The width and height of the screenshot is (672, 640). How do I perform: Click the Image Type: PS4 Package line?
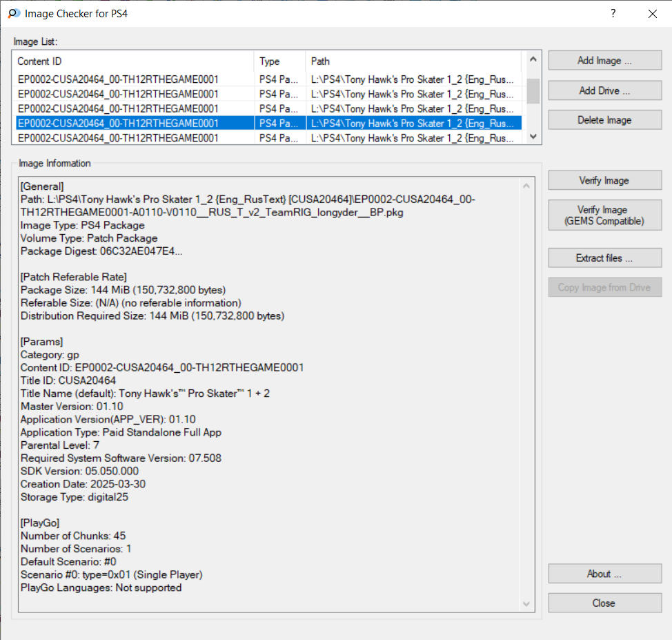click(x=83, y=225)
